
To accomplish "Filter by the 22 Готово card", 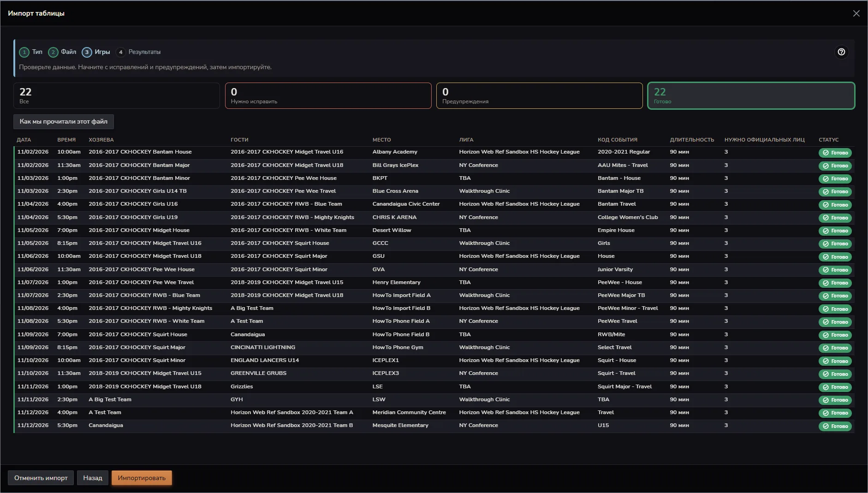I will [751, 96].
